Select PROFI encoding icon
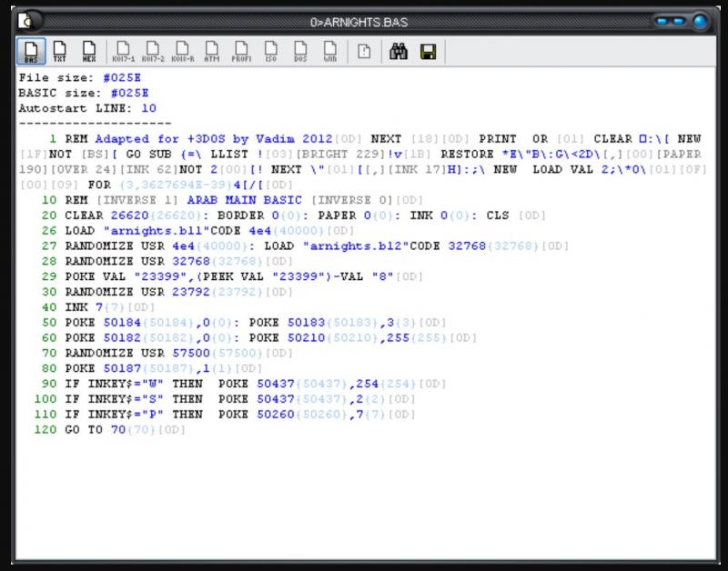 point(241,52)
